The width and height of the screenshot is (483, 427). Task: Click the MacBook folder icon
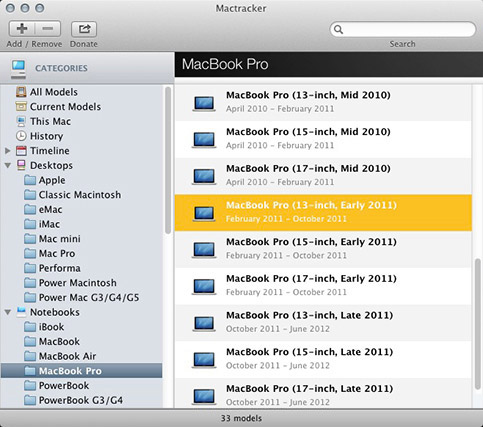30,341
